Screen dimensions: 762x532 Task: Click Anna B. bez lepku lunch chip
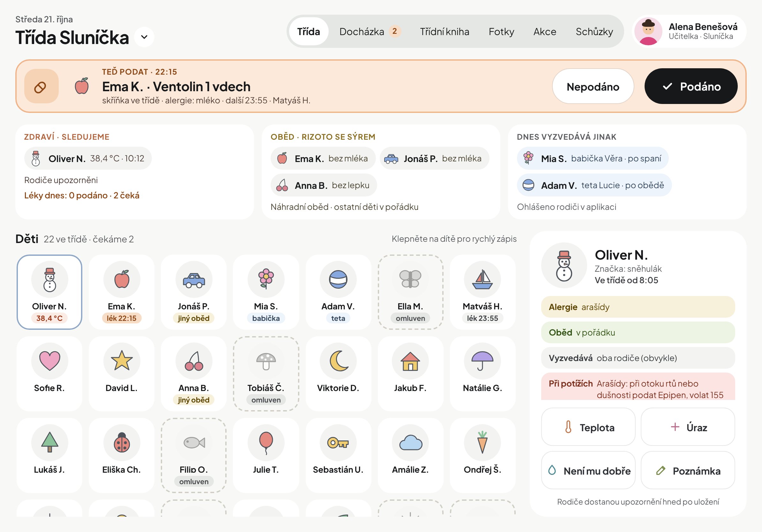click(x=324, y=185)
